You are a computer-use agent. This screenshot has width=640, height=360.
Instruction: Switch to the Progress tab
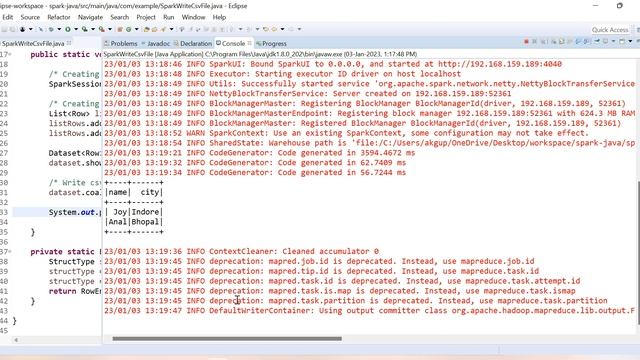[271, 43]
